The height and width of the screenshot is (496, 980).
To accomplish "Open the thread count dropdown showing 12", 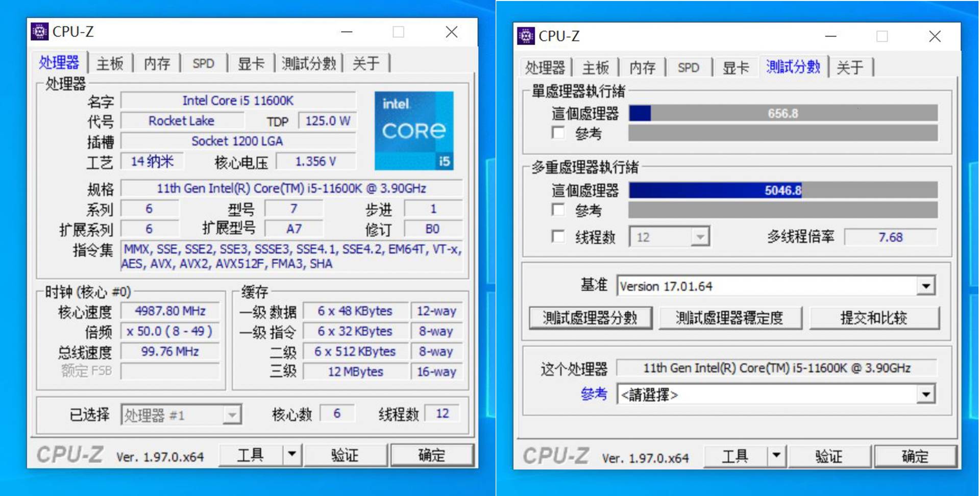I will point(700,236).
